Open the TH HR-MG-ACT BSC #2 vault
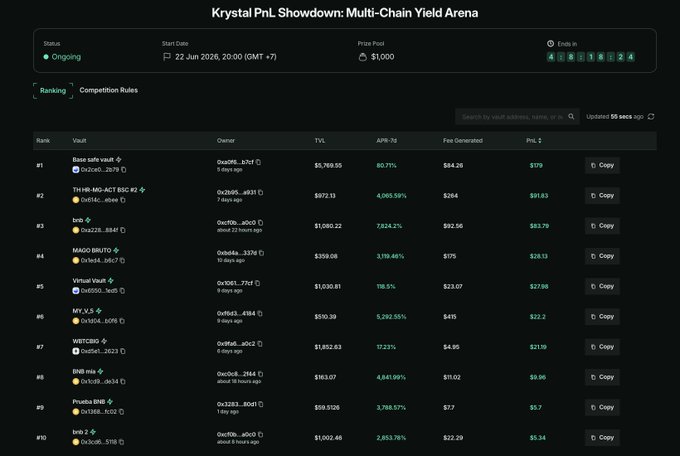This screenshot has height=456, width=680. coord(105,190)
